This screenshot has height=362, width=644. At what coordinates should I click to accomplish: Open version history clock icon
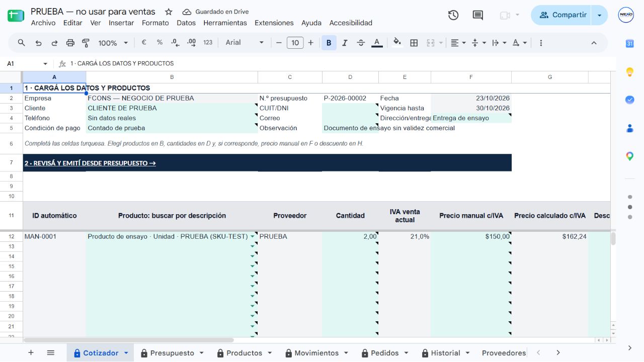click(x=453, y=15)
